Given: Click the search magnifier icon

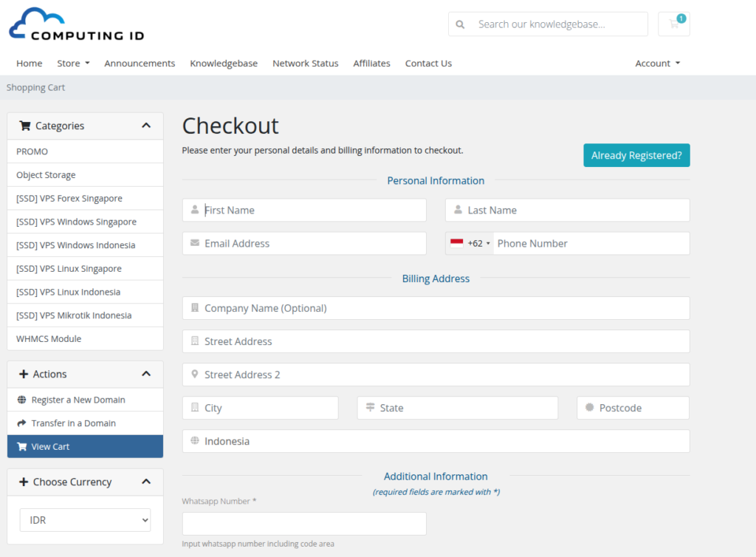Looking at the screenshot, I should tap(461, 24).
